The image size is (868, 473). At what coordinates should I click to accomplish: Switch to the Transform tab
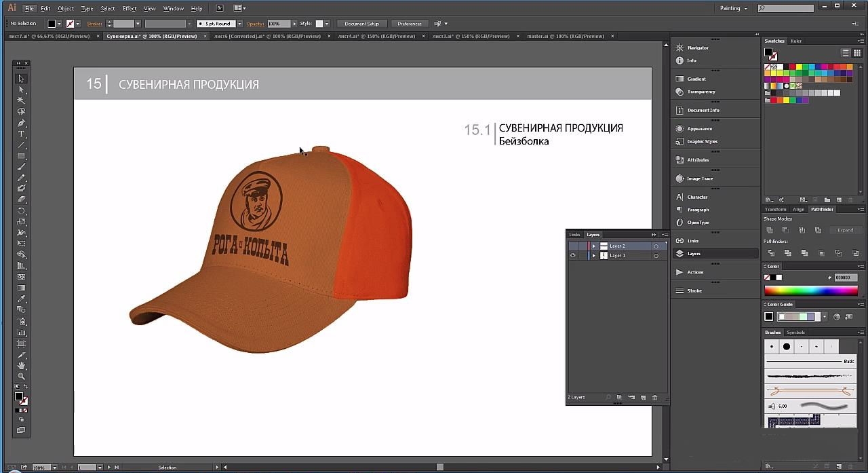[x=776, y=209]
